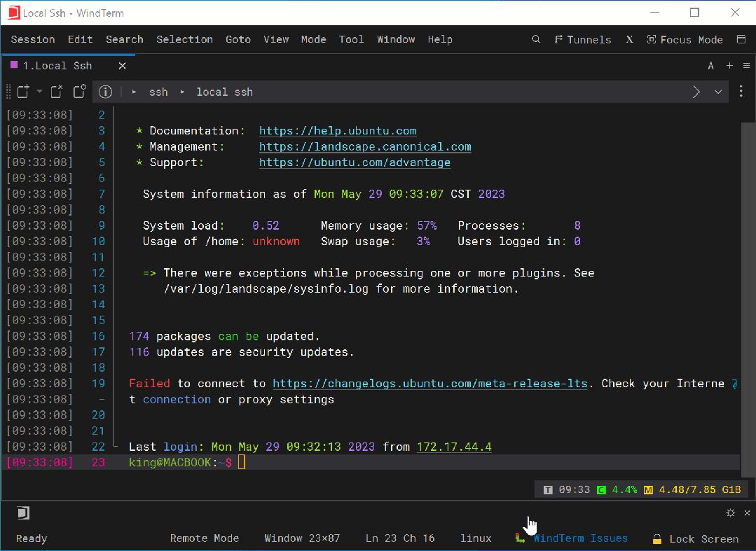Screen dimensions: 756x551
Task: Open the three-dot menu near the command bar
Action: click(741, 92)
